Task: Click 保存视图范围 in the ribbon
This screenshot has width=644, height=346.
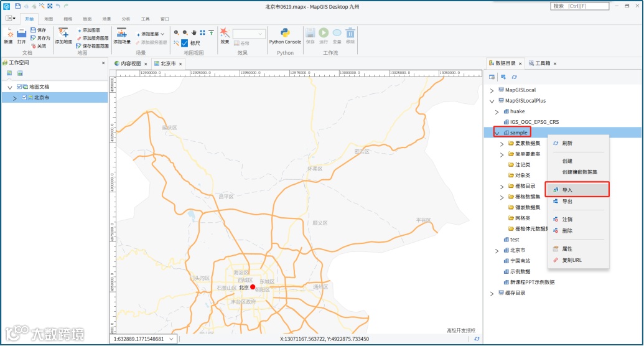Action: (93, 46)
